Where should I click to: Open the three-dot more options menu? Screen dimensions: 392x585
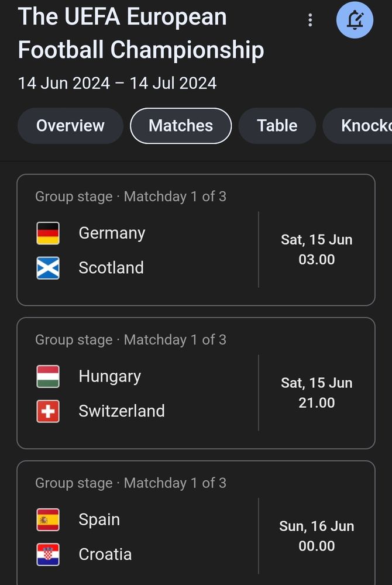tap(310, 20)
